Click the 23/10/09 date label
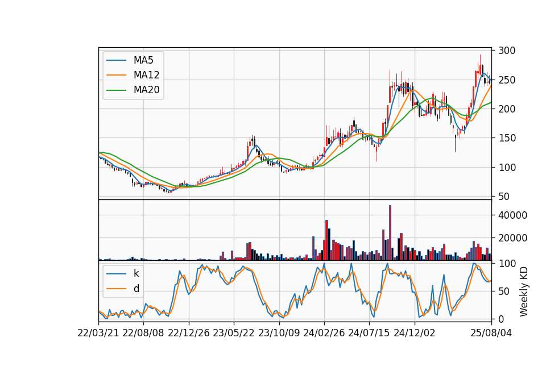This screenshot has height=392, width=546. 279,333
